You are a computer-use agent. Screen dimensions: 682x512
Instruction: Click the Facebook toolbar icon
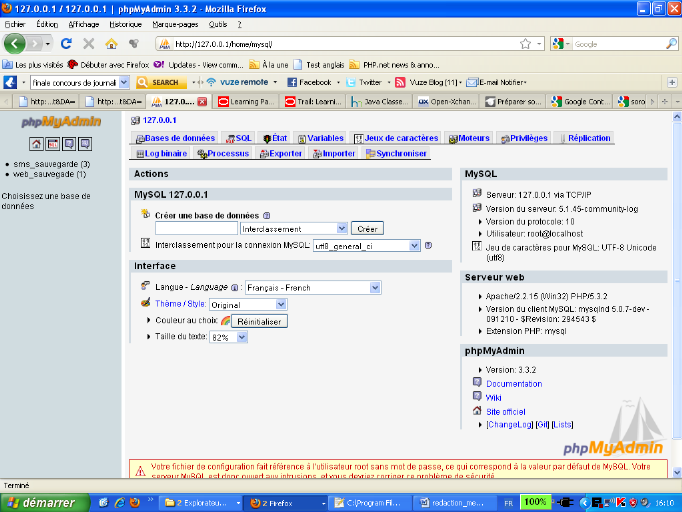coord(292,82)
